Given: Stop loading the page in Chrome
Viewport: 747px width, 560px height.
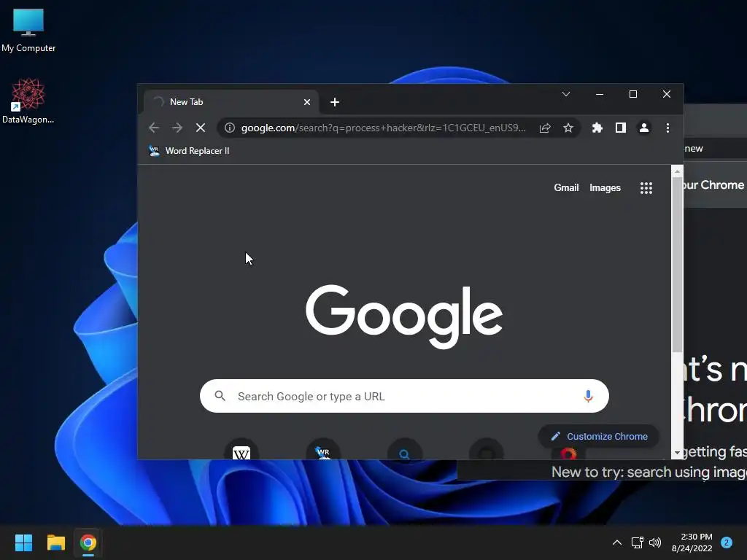Looking at the screenshot, I should tap(201, 128).
